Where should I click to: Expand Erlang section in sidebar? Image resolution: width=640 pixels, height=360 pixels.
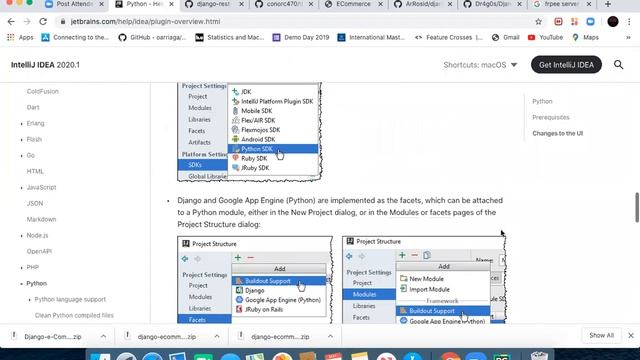click(x=22, y=124)
